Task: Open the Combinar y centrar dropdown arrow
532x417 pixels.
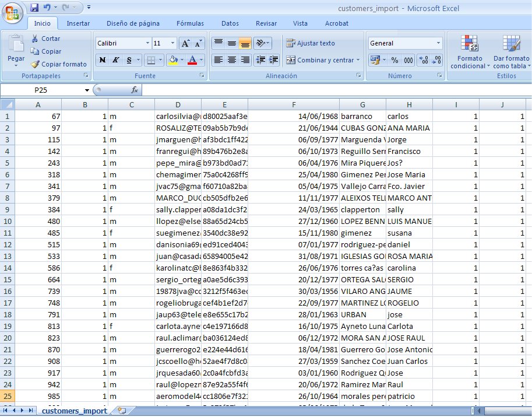Action: [358, 60]
